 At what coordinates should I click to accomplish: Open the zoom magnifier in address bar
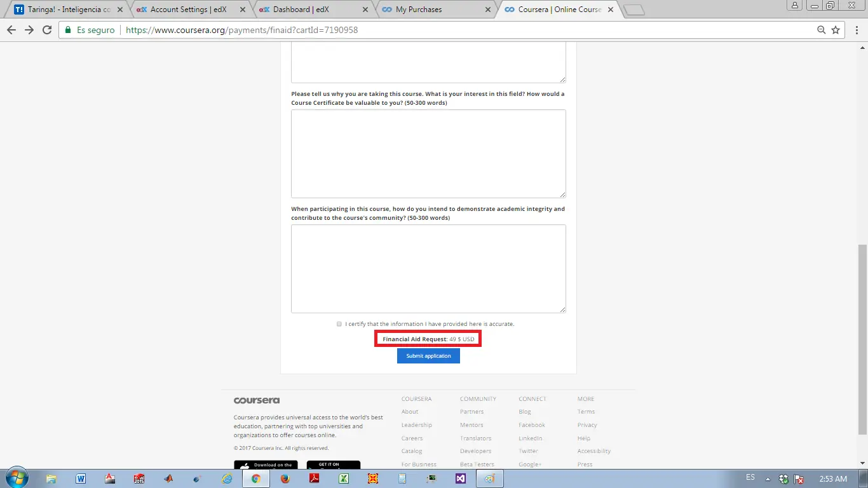tap(822, 30)
